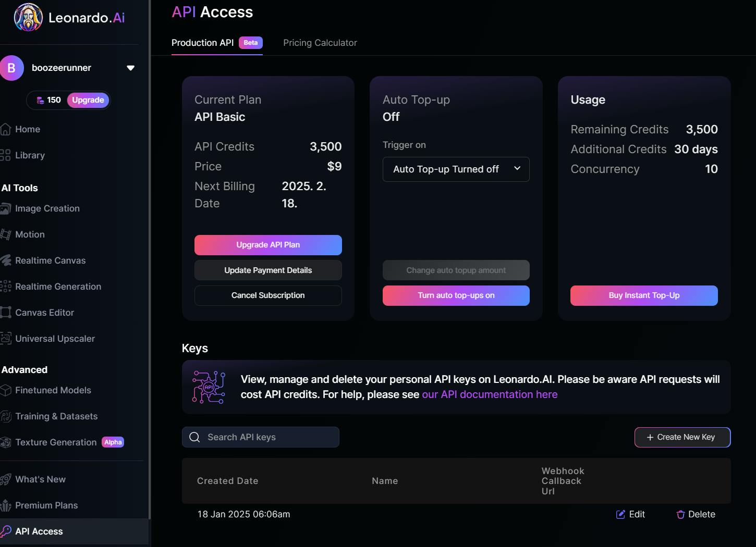Switch to the Pricing Calculator tab
Image resolution: width=756 pixels, height=547 pixels.
320,43
